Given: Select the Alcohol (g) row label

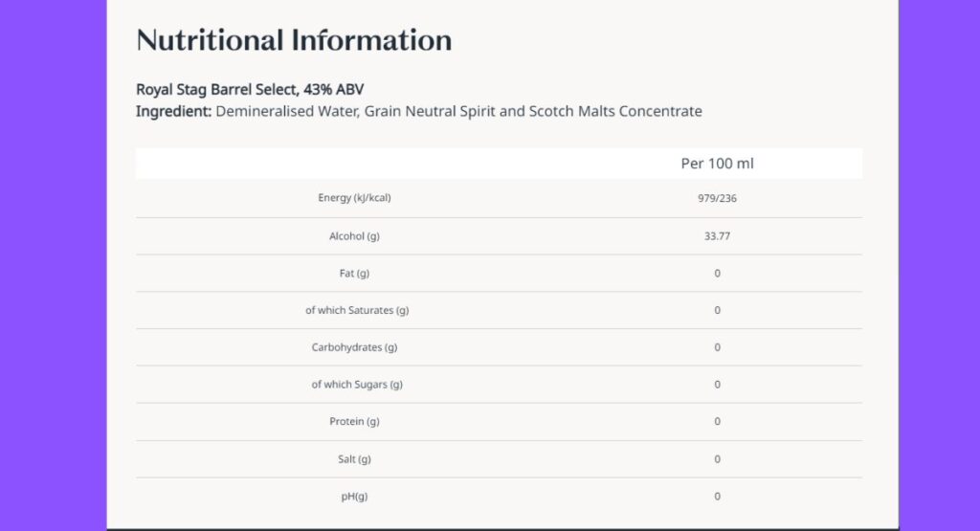Looking at the screenshot, I should (354, 236).
